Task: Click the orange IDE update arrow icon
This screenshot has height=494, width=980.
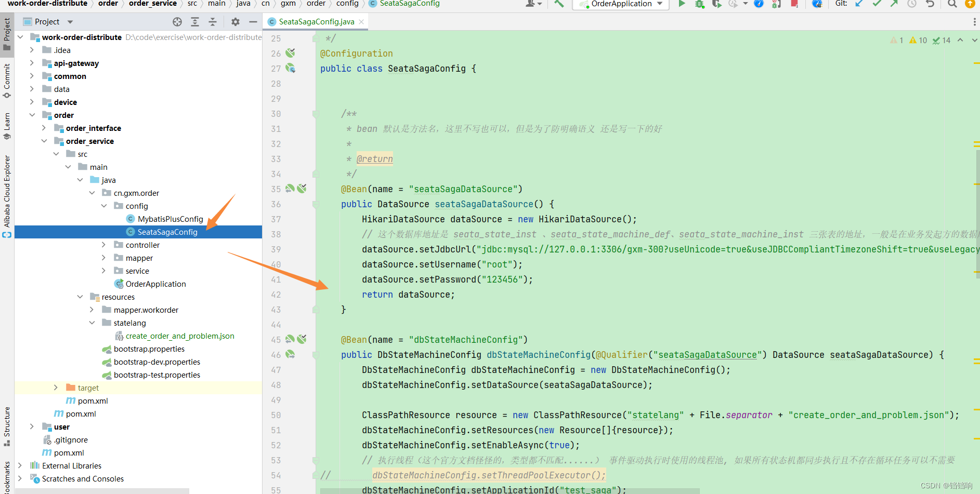Action: coord(970,4)
